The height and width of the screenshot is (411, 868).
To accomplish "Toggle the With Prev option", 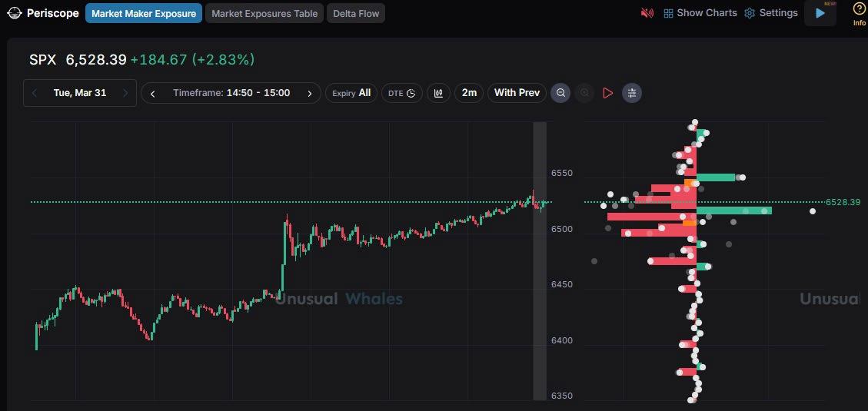I will coord(517,93).
